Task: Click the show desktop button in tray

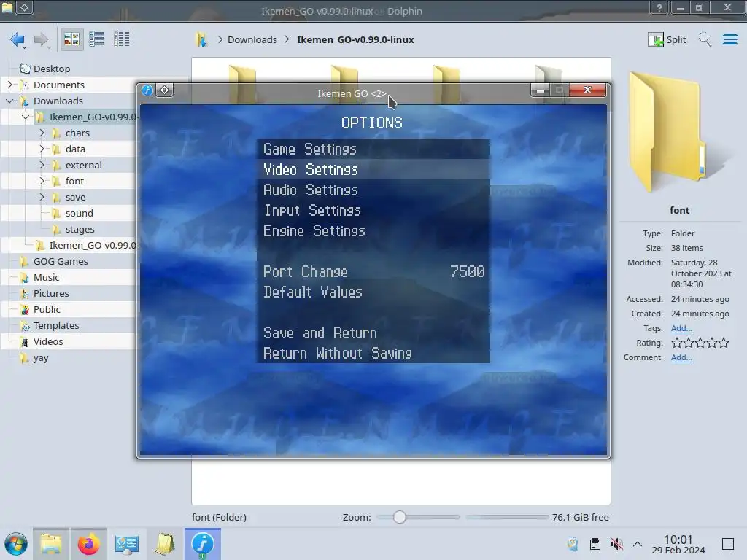Action: point(728,544)
